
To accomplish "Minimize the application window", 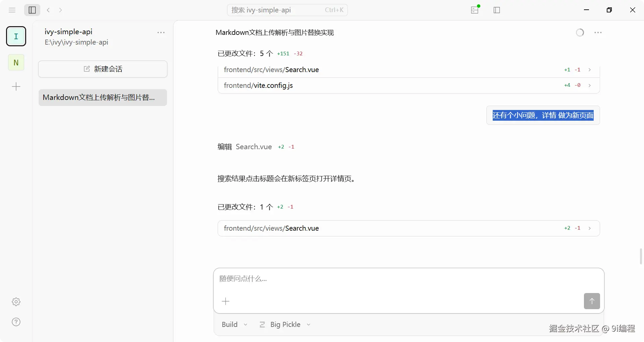I will click(x=587, y=10).
